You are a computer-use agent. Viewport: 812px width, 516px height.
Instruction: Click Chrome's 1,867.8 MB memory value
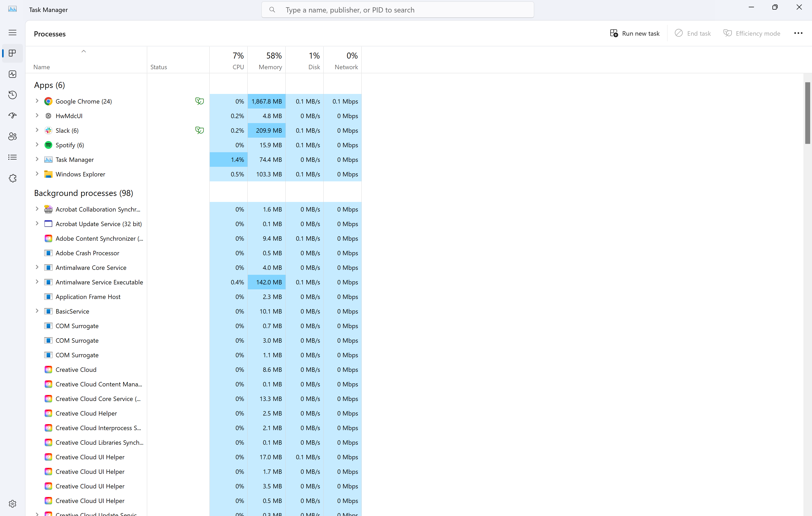(x=267, y=101)
